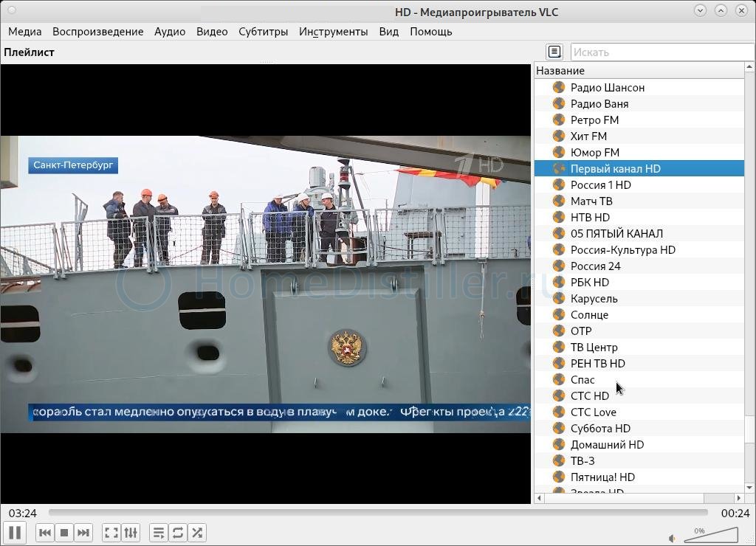This screenshot has width=756, height=546.
Task: Open the Медиа menu
Action: [24, 32]
